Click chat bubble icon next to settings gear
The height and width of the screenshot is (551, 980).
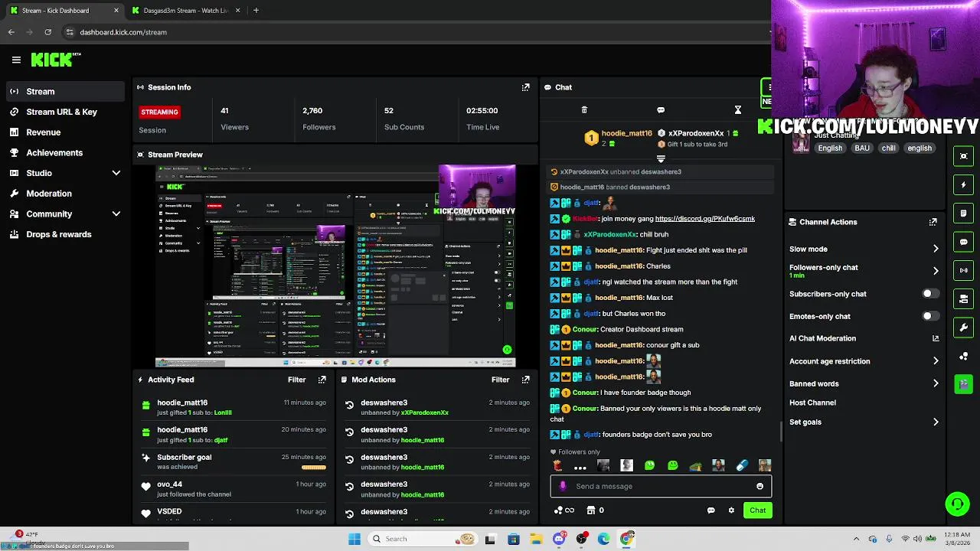point(711,510)
